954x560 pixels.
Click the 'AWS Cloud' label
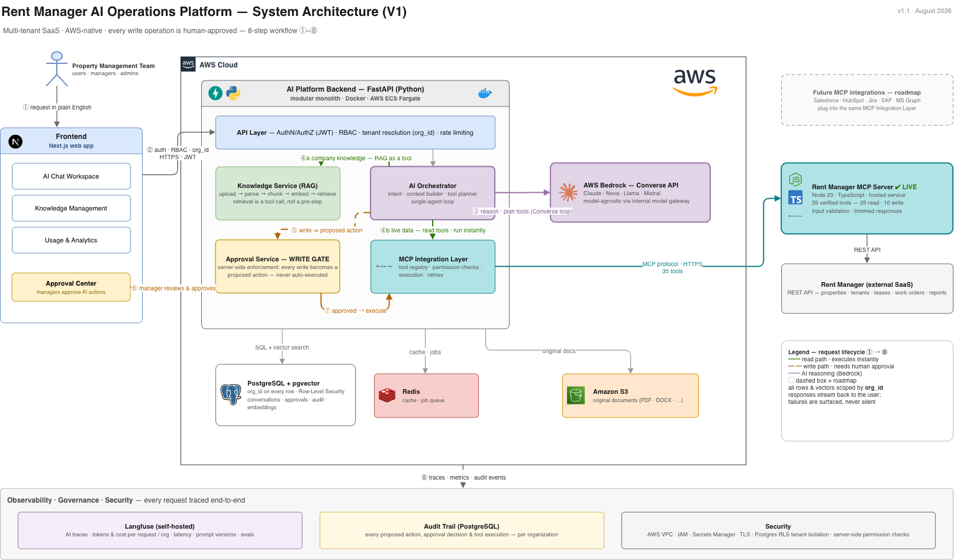click(218, 65)
